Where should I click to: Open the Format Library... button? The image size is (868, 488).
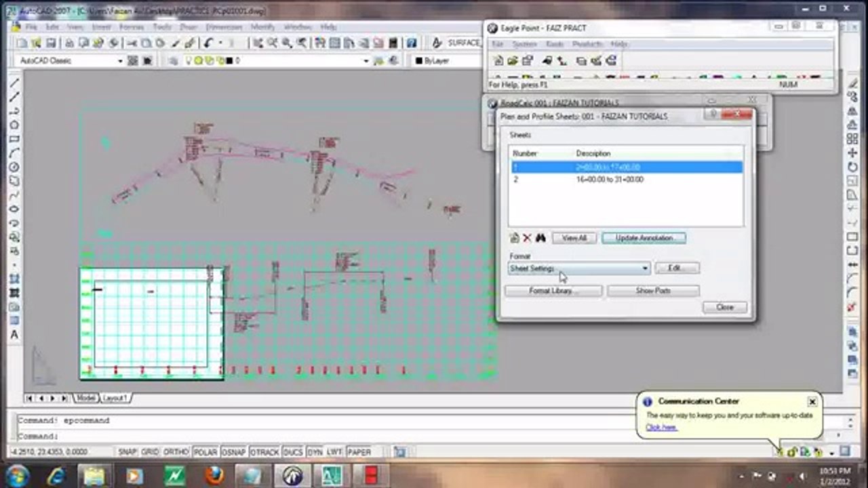click(x=553, y=291)
